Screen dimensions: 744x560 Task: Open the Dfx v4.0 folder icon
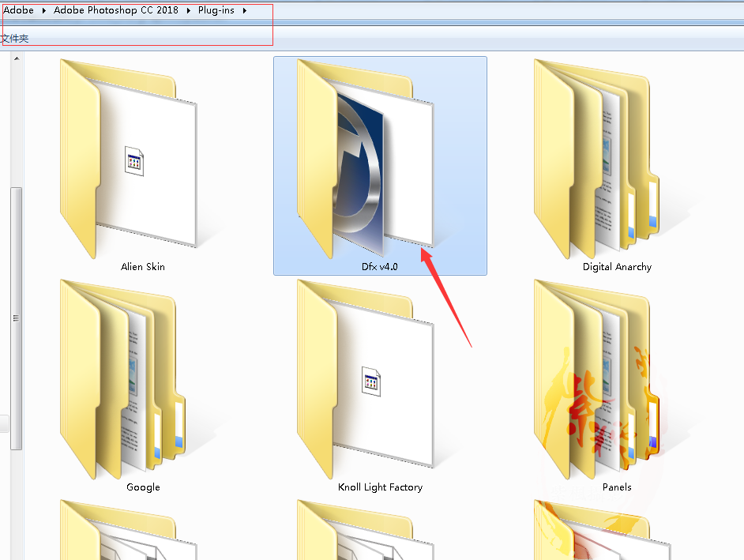pyautogui.click(x=366, y=159)
